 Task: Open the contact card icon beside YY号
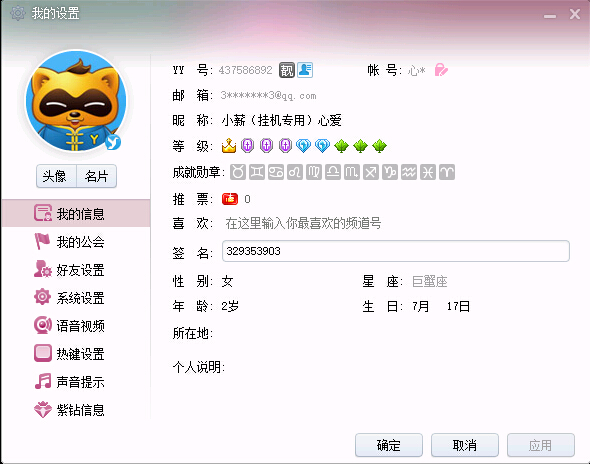point(305,70)
